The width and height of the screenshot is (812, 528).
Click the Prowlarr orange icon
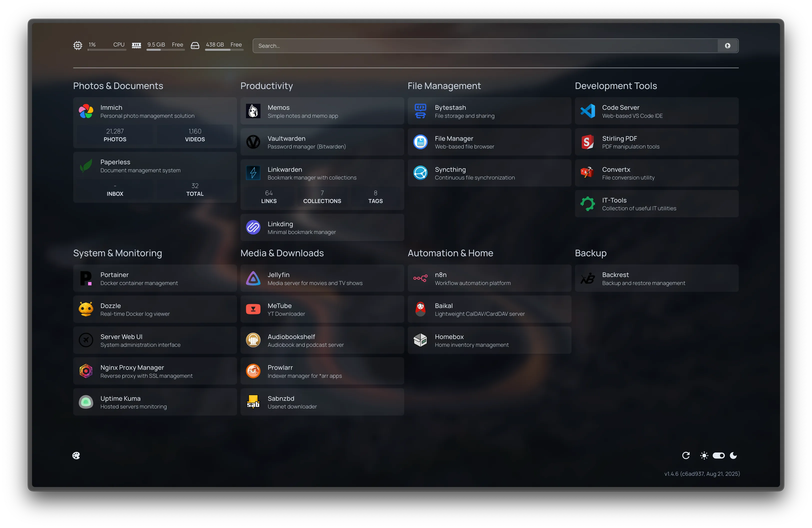253,371
